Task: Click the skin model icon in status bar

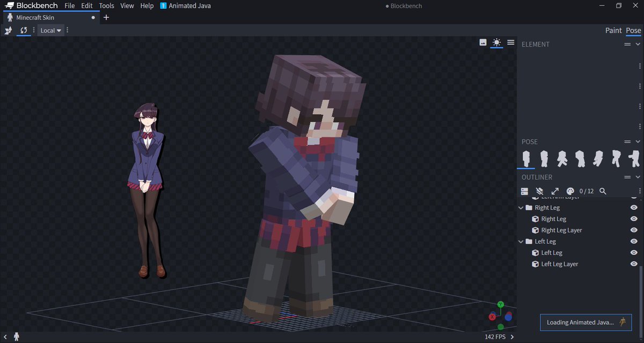Action: tap(17, 337)
